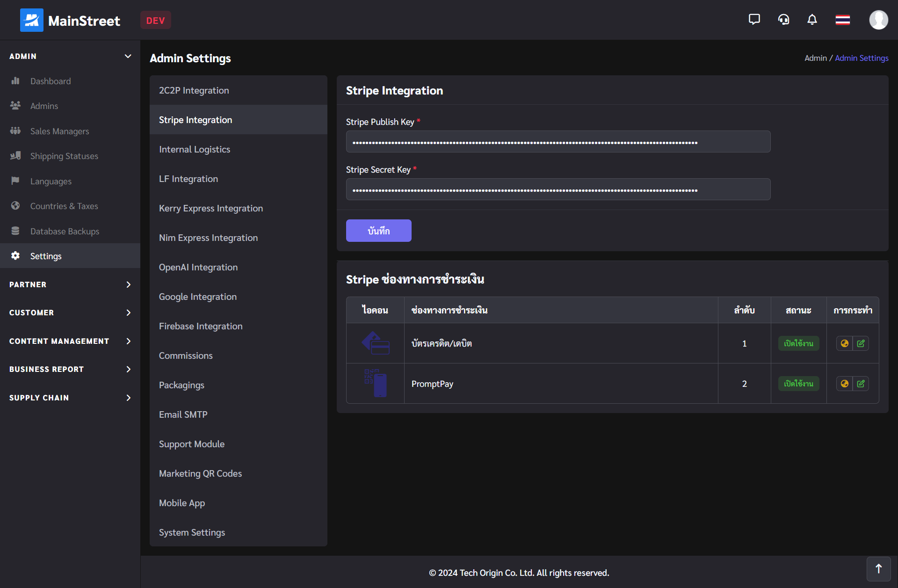This screenshot has height=588, width=898.
Task: Click the Stripe Secret Key field
Action: point(558,189)
